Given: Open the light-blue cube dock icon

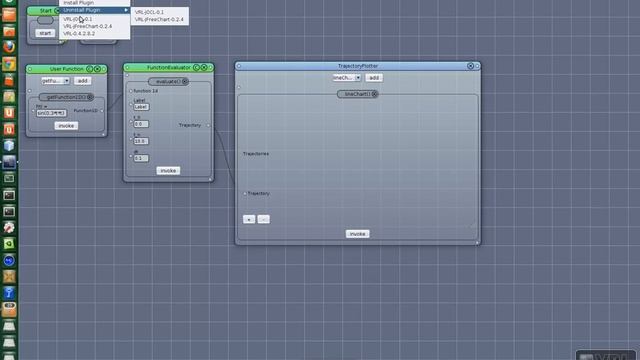Looking at the screenshot, I should pyautogui.click(x=9, y=145).
